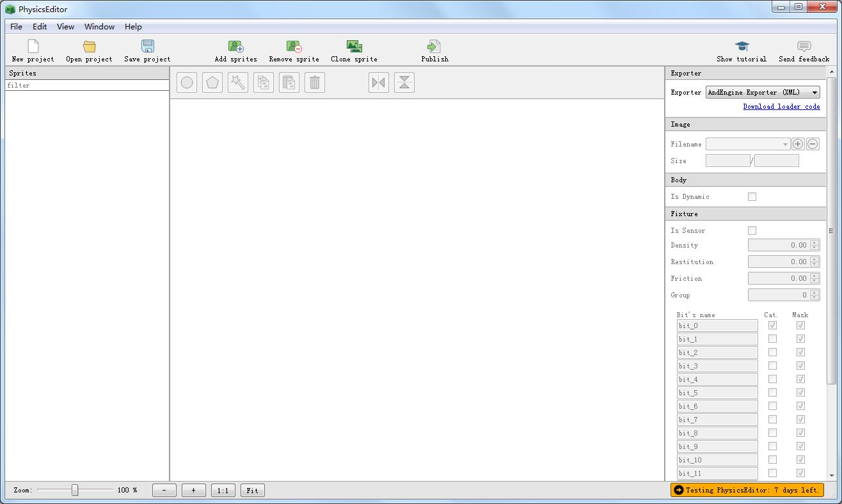
Task: Click the Density spinner arrows
Action: pos(814,245)
